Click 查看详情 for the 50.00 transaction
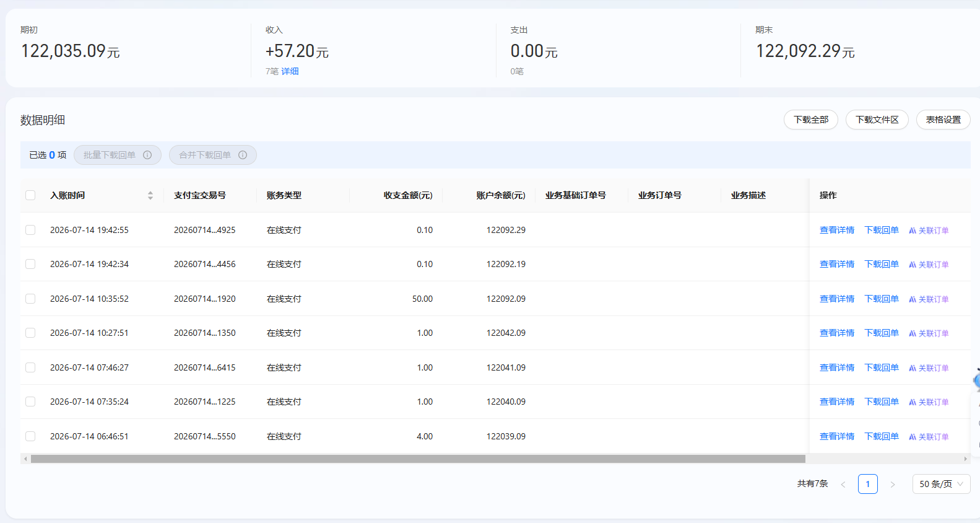 pyautogui.click(x=837, y=299)
